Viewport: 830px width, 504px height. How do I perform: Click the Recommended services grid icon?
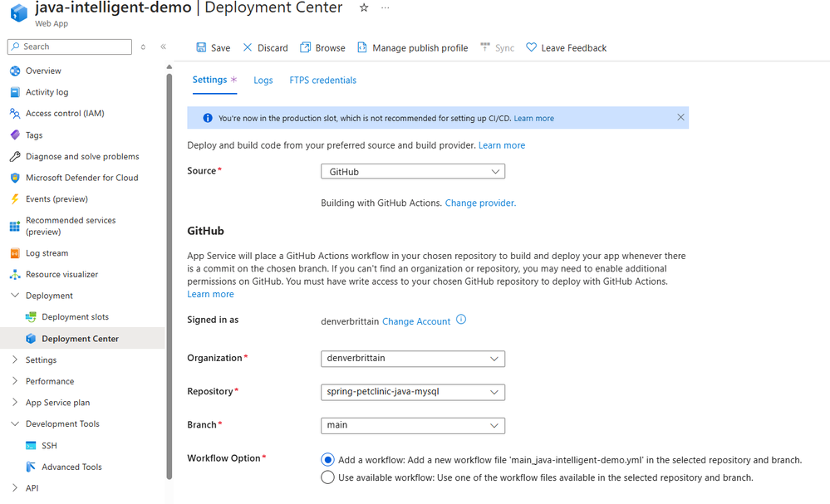[15, 227]
